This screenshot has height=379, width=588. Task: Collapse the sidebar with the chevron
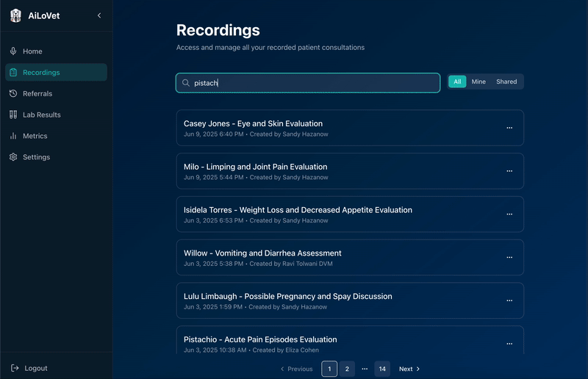tap(99, 15)
